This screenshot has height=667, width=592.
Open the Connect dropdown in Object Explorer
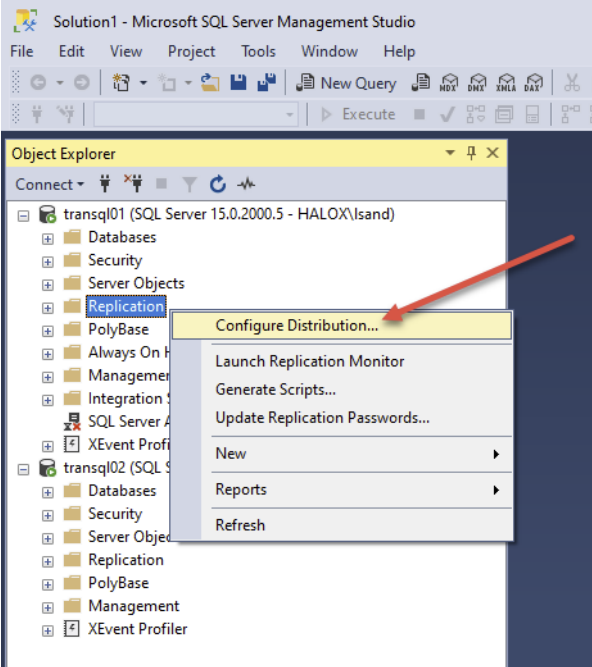(49, 185)
